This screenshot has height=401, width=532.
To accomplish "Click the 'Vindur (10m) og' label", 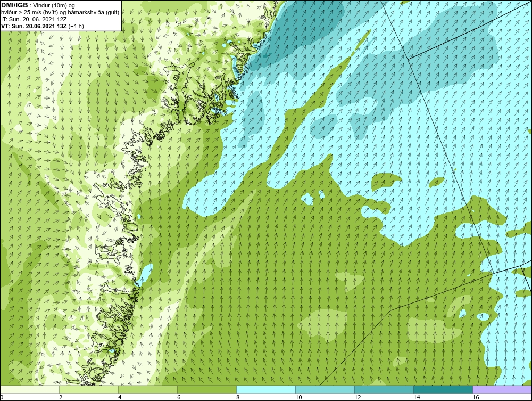I will (55, 6).
